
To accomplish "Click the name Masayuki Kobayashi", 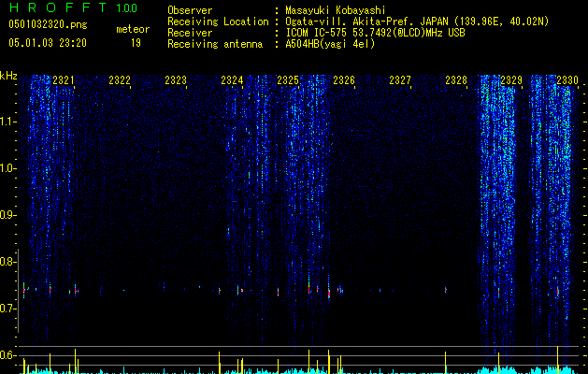I will pyautogui.click(x=336, y=10).
